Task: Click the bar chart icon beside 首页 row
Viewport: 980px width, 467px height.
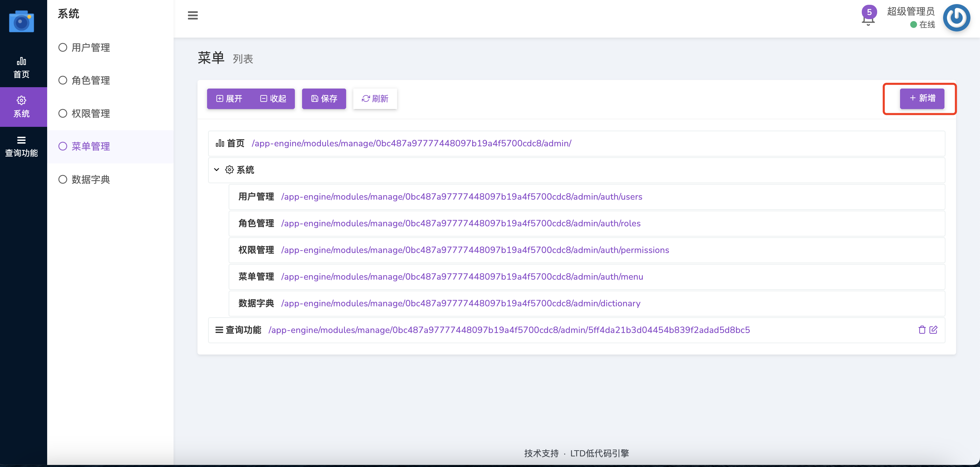Action: pyautogui.click(x=220, y=143)
